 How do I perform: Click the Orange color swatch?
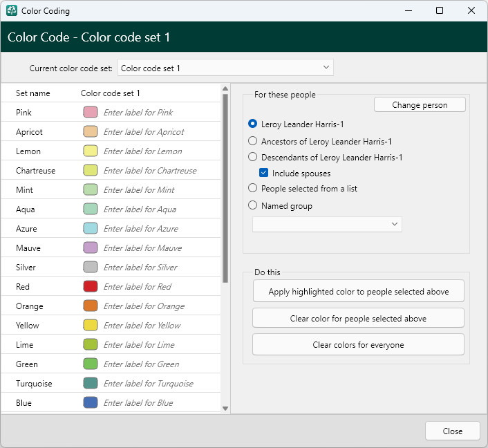tap(91, 306)
